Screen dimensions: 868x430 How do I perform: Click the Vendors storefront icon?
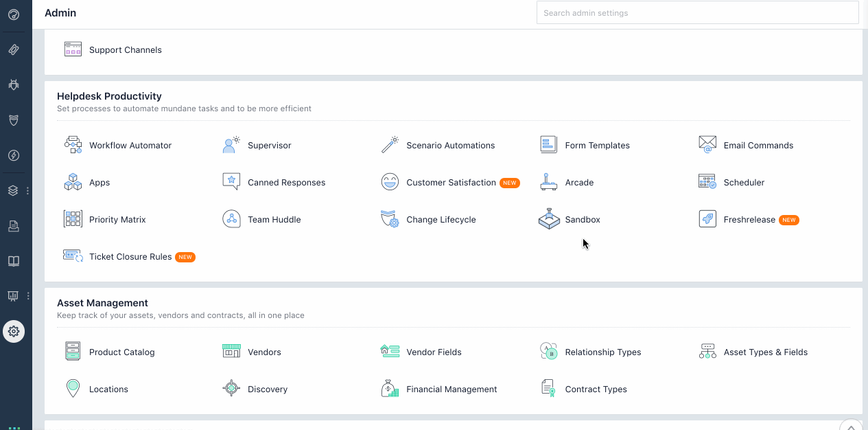click(x=231, y=352)
